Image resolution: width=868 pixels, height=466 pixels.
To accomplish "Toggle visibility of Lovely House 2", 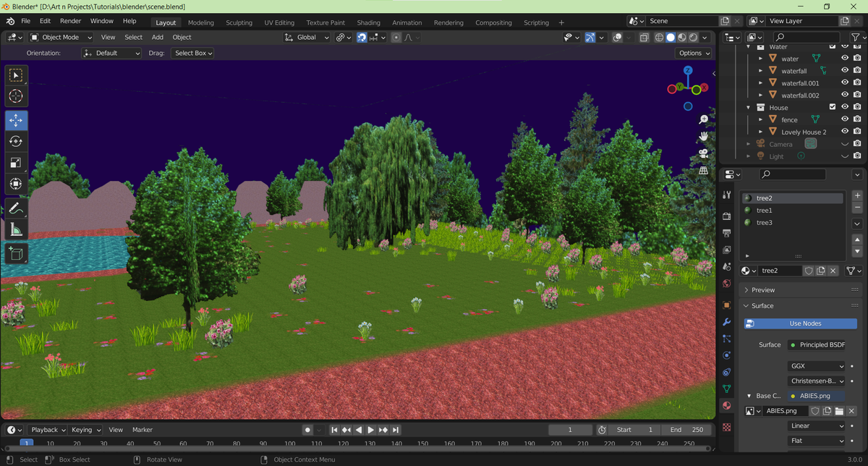I will (x=844, y=132).
